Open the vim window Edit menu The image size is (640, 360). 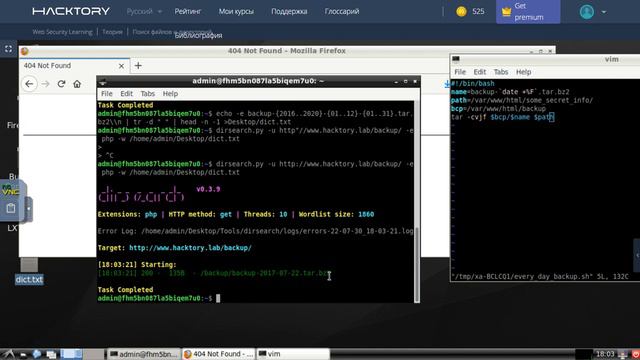480,72
